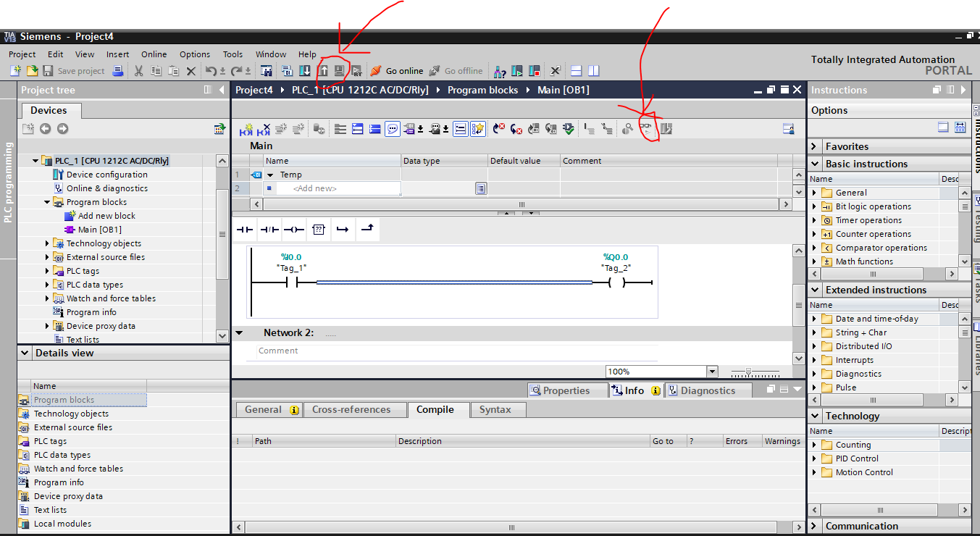Redo the last undone action
Image resolution: width=980 pixels, height=536 pixels.
(237, 71)
